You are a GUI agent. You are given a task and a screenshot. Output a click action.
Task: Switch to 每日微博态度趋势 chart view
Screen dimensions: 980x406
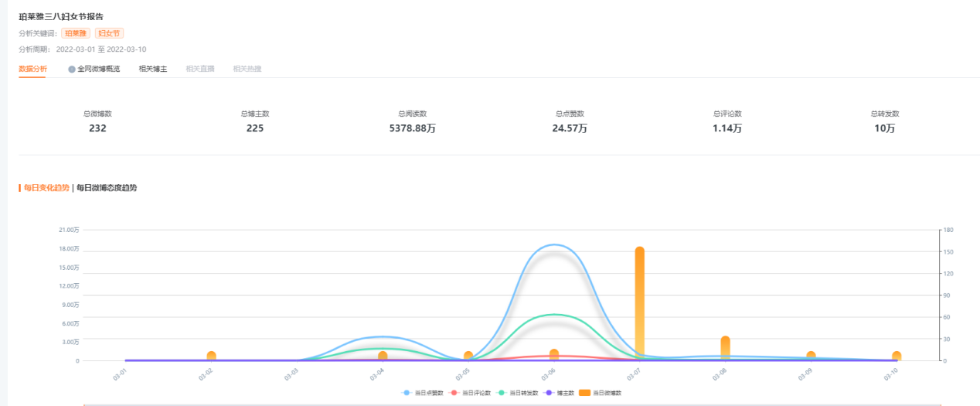click(107, 188)
